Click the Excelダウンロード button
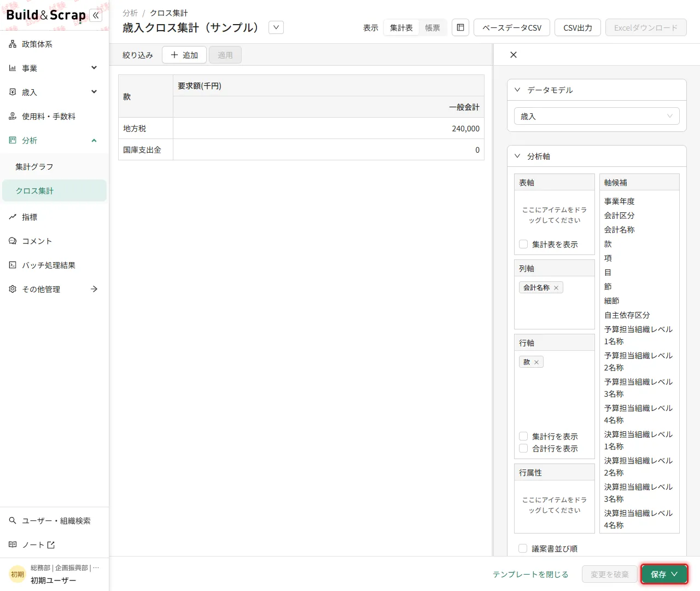The image size is (700, 591). point(646,28)
